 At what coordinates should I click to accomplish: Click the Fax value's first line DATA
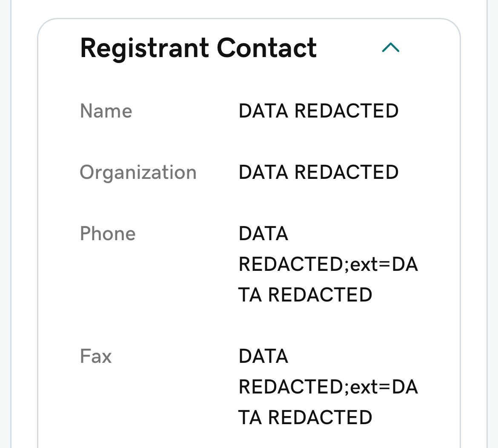click(x=263, y=356)
